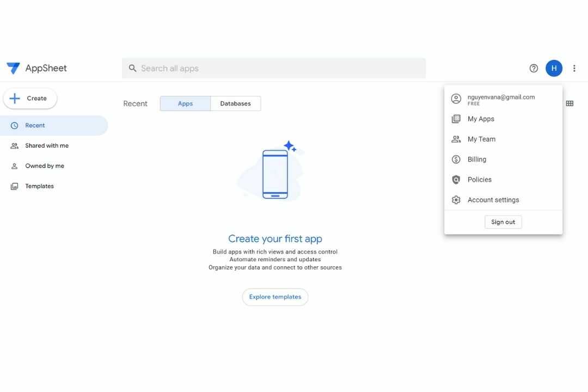
Task: Switch to grid view layout icon
Action: click(569, 103)
